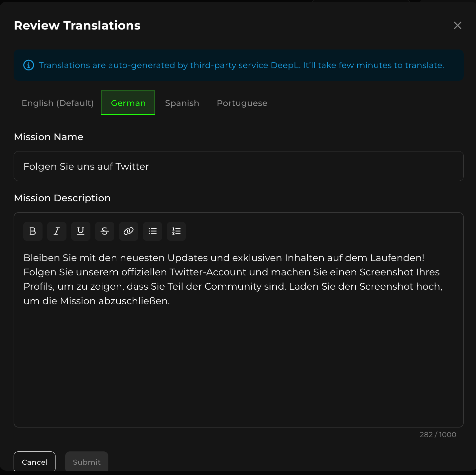The image size is (476, 475).
Task: Close the Review Translations dialog
Action: tap(457, 26)
